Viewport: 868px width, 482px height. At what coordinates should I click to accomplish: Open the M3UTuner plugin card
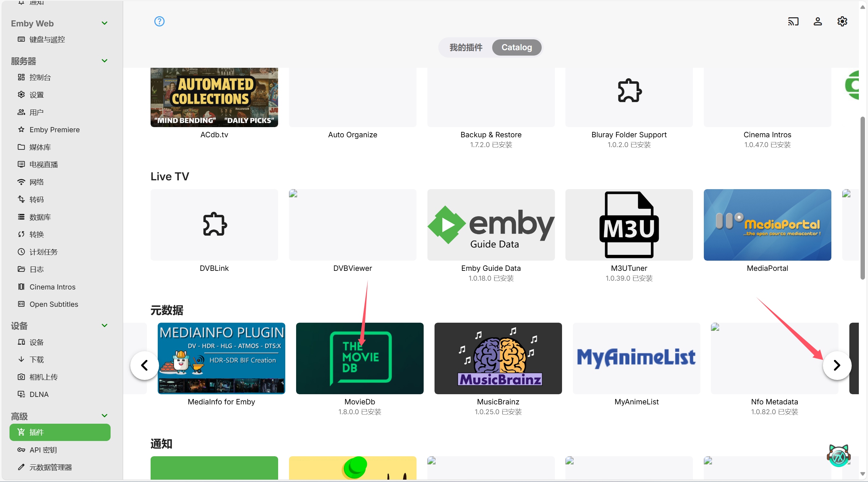point(629,225)
